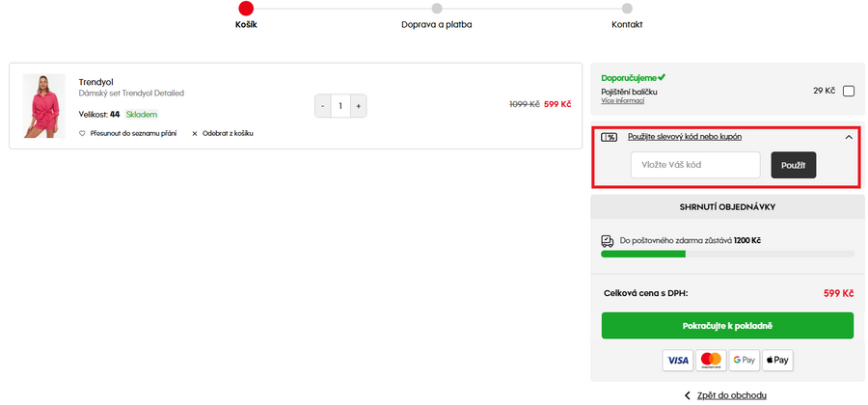868x405 pixels.
Task: Go to the Doprava a platba step
Action: click(437, 9)
